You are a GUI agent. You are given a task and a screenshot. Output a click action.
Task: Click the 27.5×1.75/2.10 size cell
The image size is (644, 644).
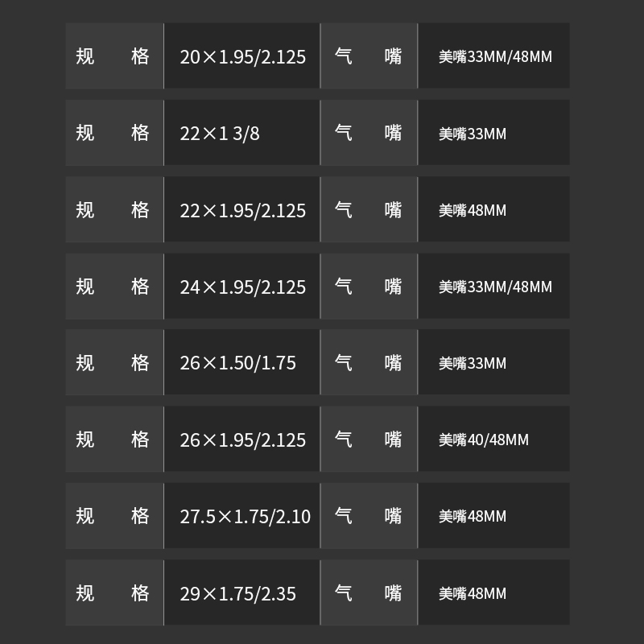pos(245,516)
